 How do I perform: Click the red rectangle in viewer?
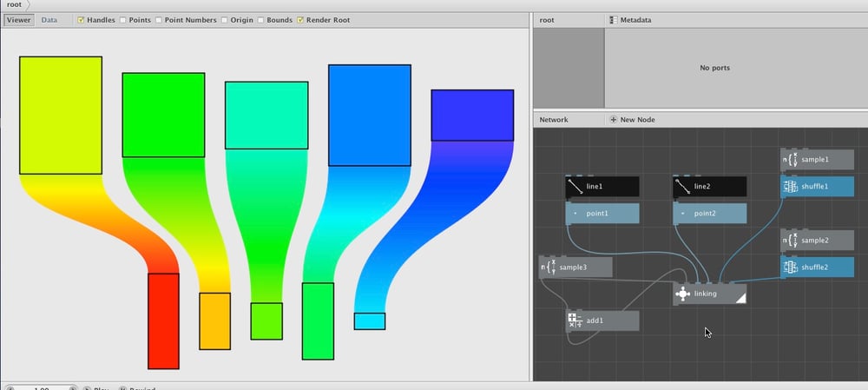[x=163, y=321]
